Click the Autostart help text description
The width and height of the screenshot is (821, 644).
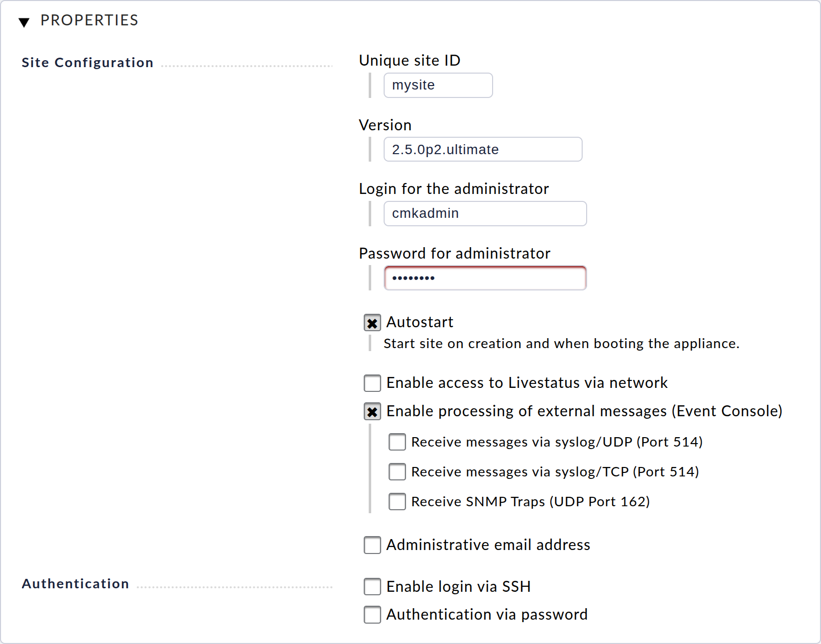(561, 344)
